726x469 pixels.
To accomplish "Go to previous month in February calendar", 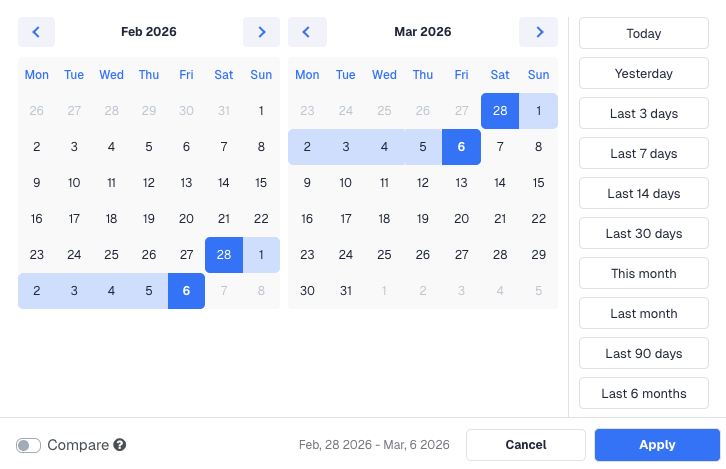I will (x=36, y=32).
